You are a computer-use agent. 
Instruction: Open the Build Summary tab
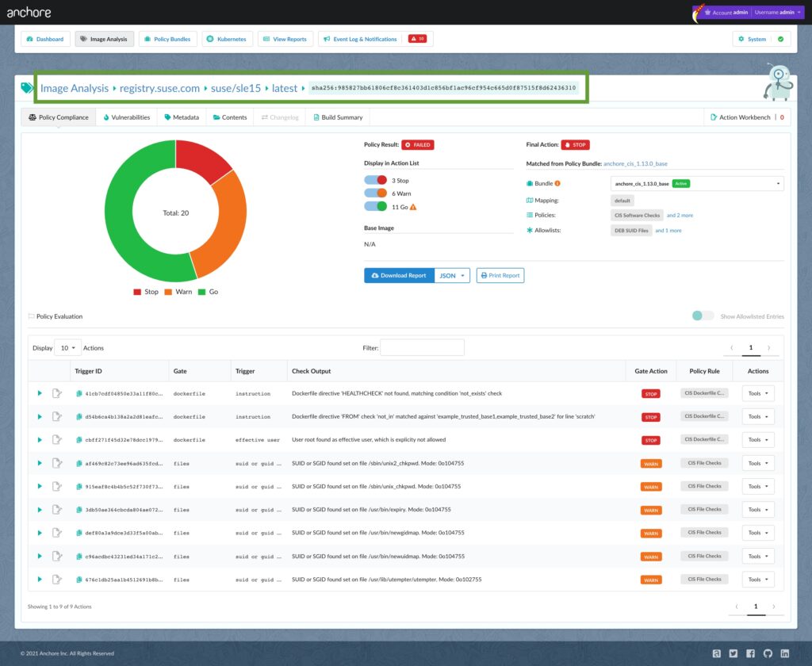(337, 117)
